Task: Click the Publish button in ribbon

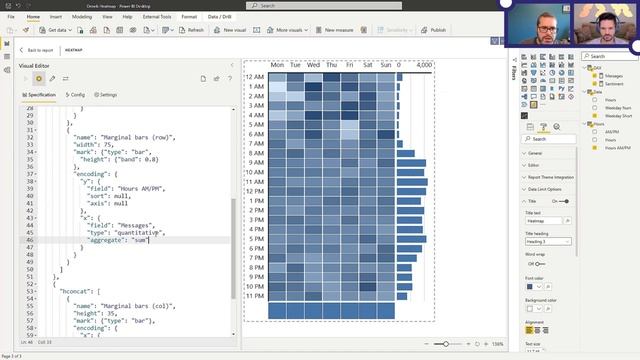Action: [x=433, y=30]
